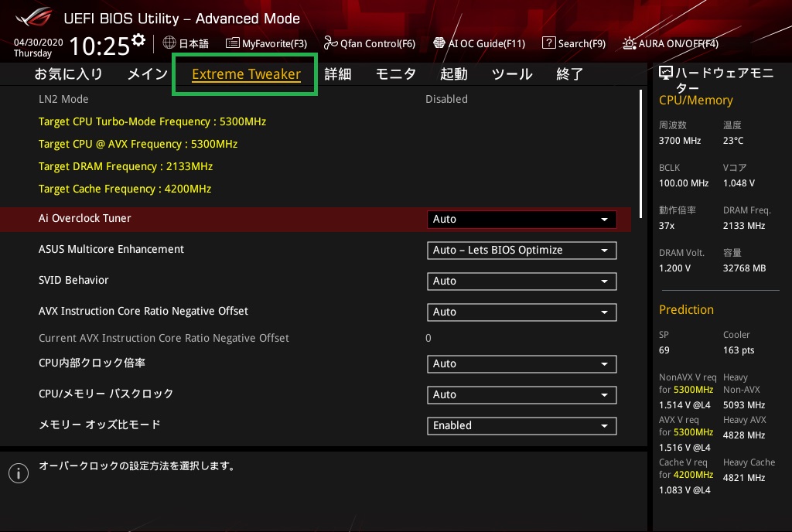Open the 終了 tab
The image size is (792, 532).
(570, 74)
